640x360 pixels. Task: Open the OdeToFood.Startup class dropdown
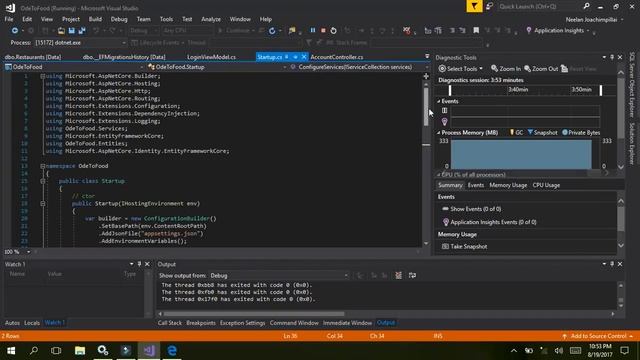[x=217, y=67]
